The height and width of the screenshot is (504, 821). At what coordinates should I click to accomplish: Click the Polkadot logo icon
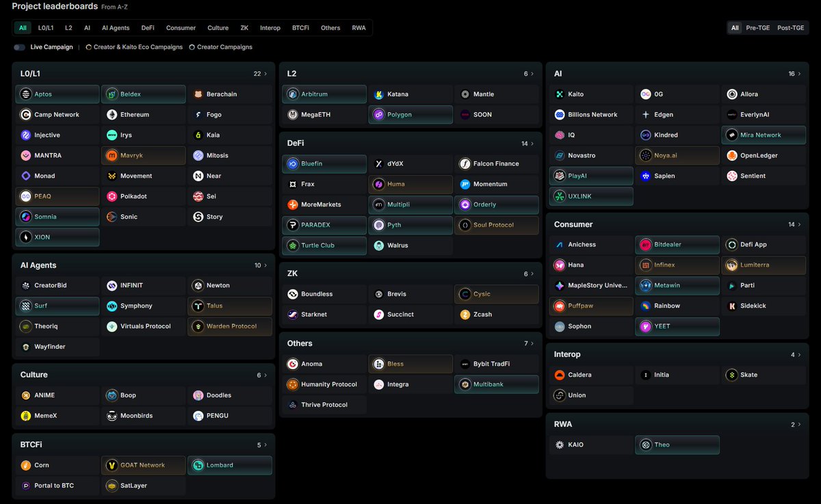[x=112, y=196]
